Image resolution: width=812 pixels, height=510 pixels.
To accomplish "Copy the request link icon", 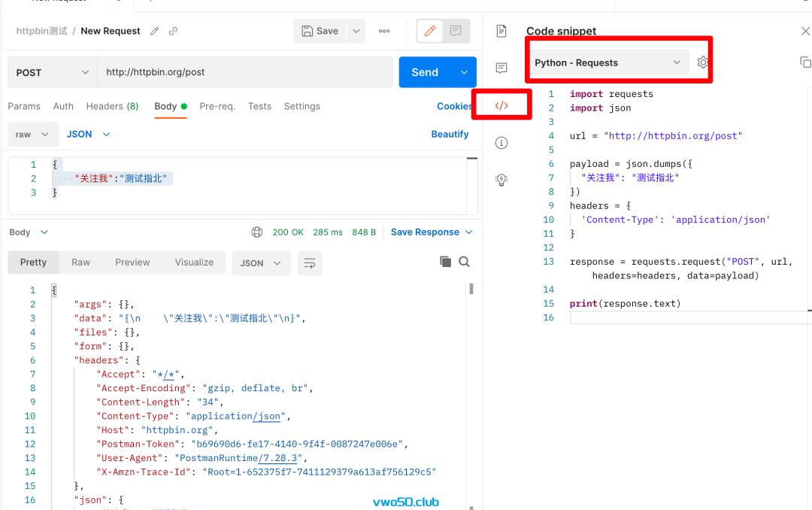I will tap(173, 31).
